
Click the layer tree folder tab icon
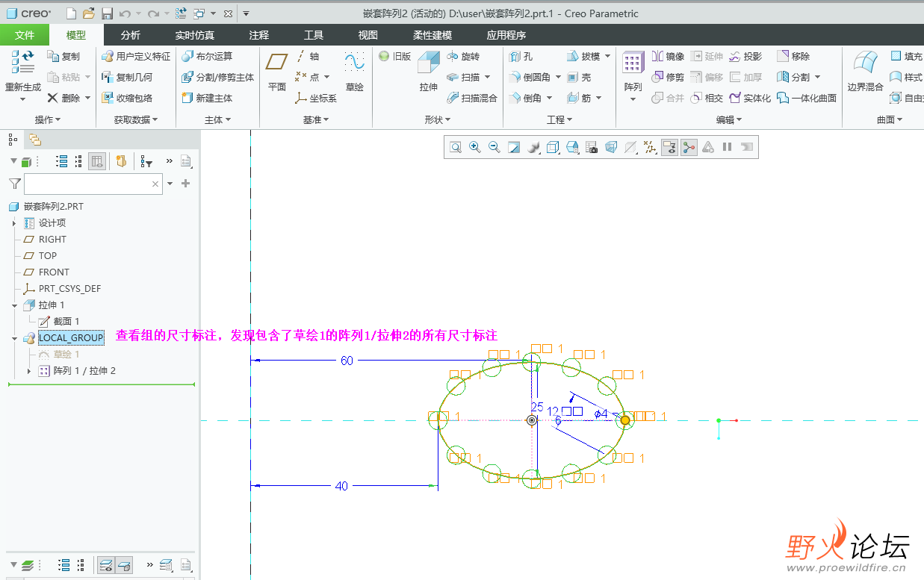pos(35,140)
